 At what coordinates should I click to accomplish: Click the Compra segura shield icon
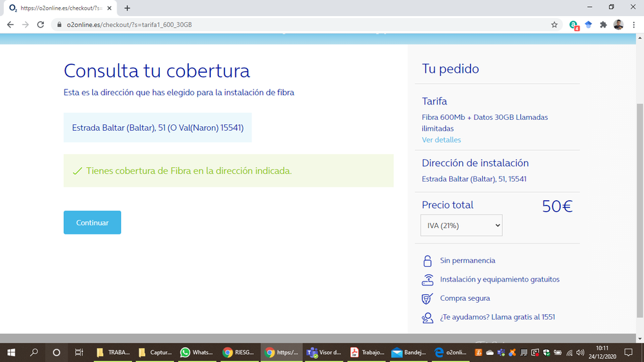click(427, 298)
